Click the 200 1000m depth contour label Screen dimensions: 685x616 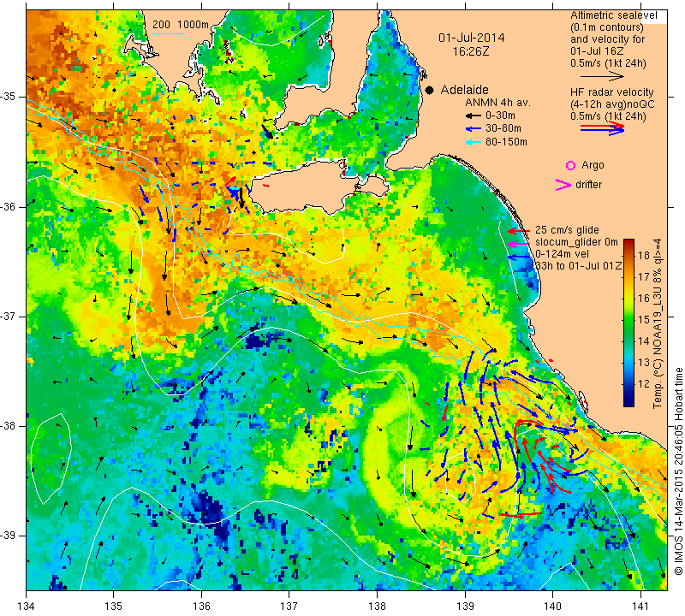pyautogui.click(x=181, y=25)
